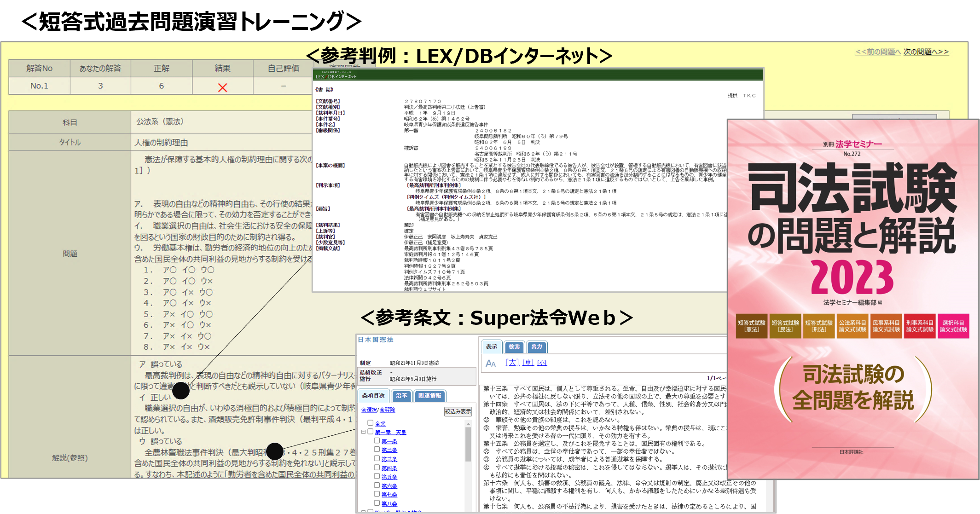Click the 自己評価 column header
Viewport: 980px width, 514px height.
pyautogui.click(x=283, y=68)
